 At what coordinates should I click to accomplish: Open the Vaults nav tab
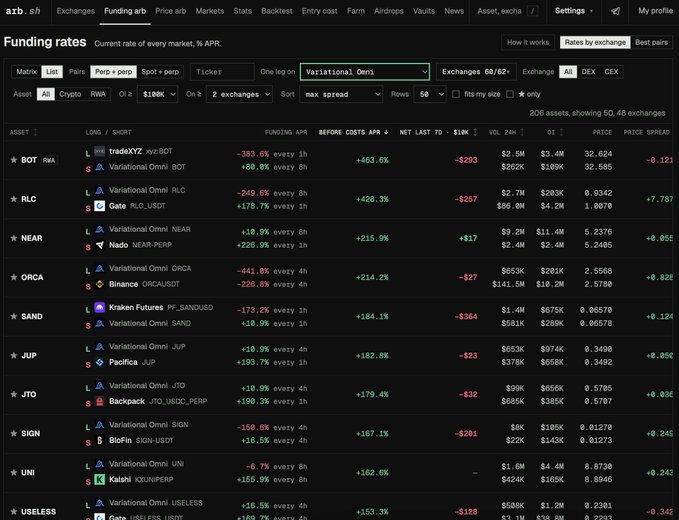coord(424,11)
